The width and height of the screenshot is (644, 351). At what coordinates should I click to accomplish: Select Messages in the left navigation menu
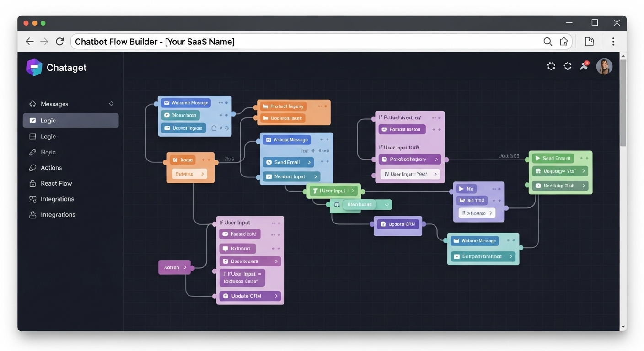[54, 104]
